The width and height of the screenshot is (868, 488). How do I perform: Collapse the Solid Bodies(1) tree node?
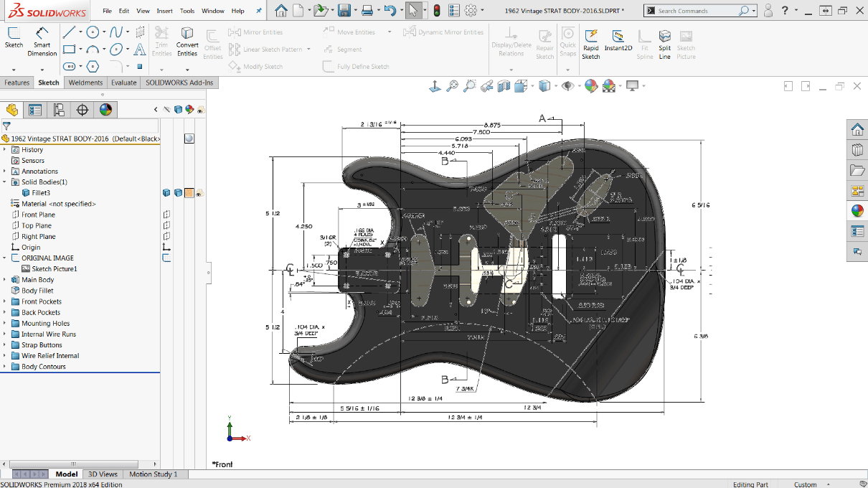pos(6,182)
